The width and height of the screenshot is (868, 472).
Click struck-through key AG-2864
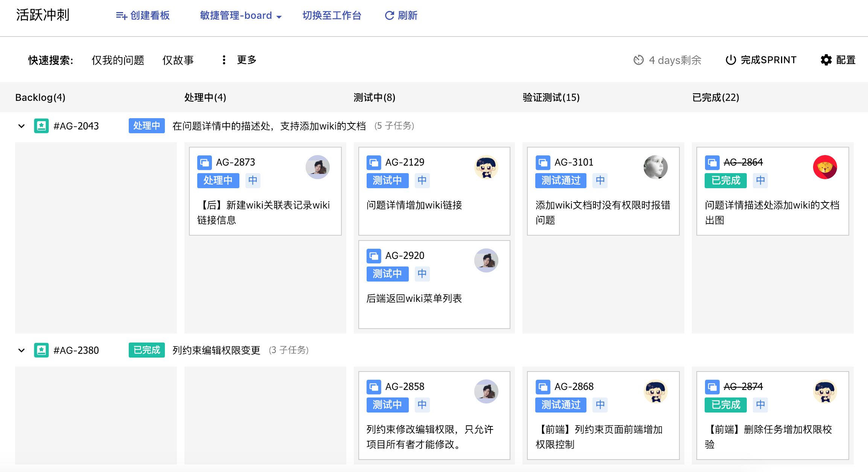743,162
